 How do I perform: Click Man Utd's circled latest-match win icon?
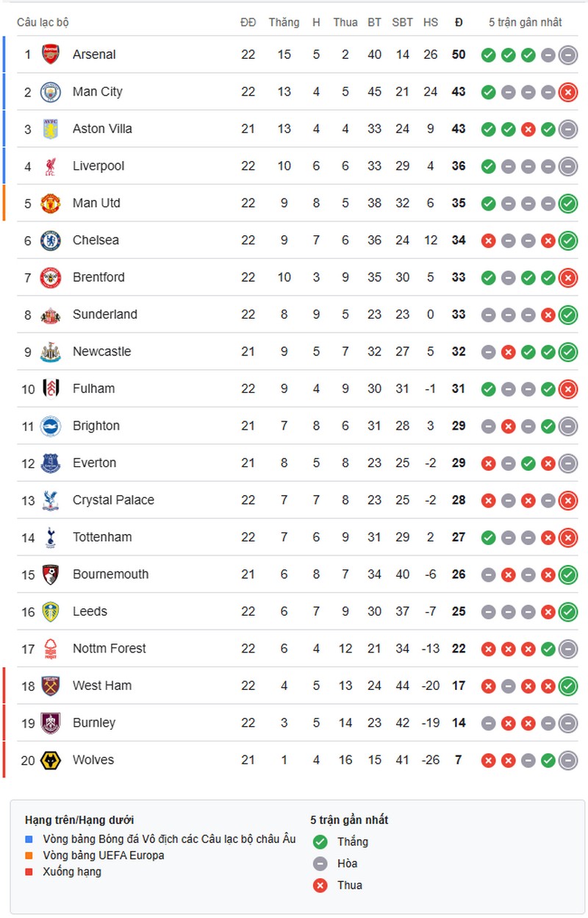[567, 203]
